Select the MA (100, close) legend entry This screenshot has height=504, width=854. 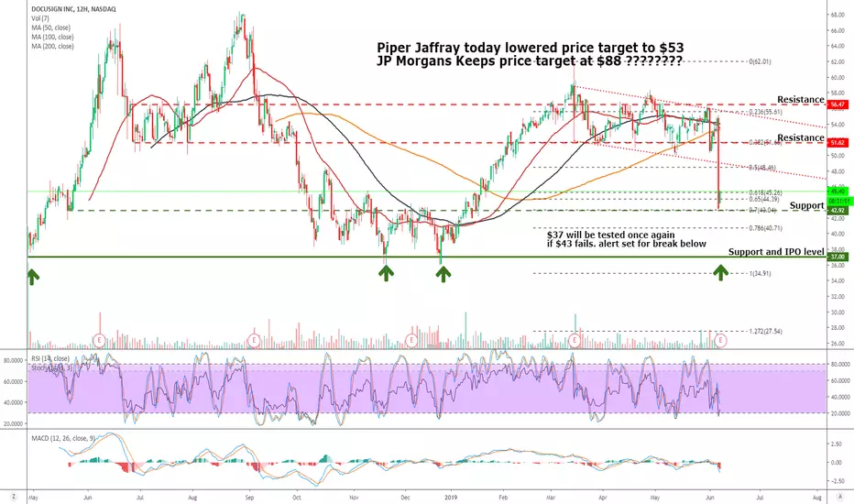(x=52, y=37)
